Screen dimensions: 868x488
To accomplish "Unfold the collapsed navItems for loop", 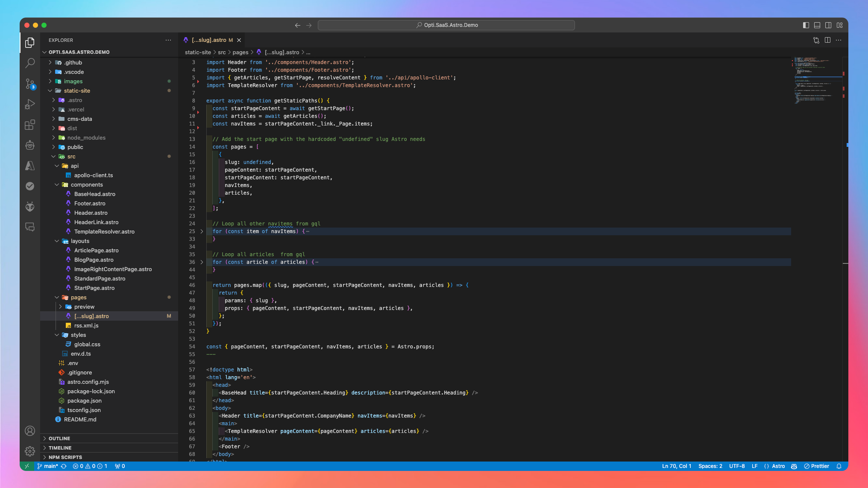I will 202,231.
